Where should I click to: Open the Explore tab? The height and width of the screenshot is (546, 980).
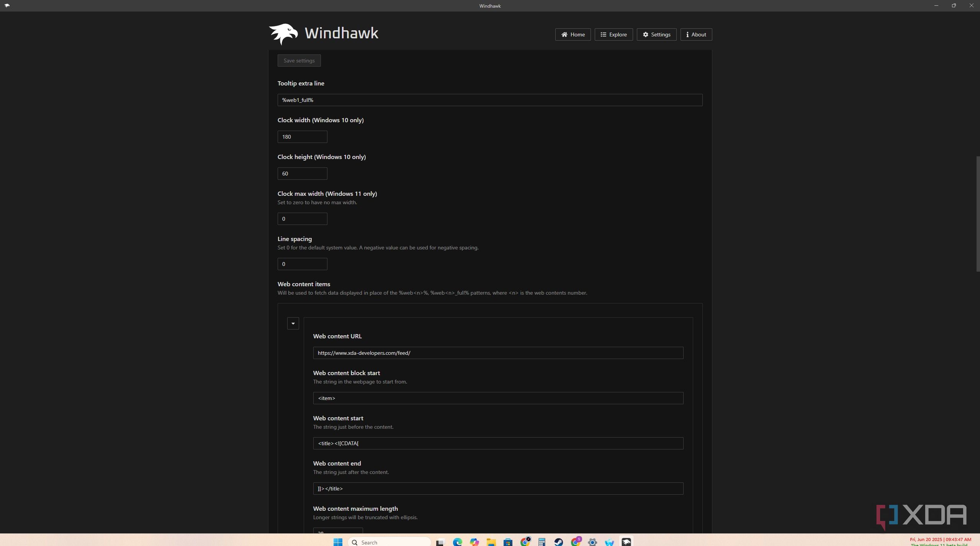click(x=614, y=34)
